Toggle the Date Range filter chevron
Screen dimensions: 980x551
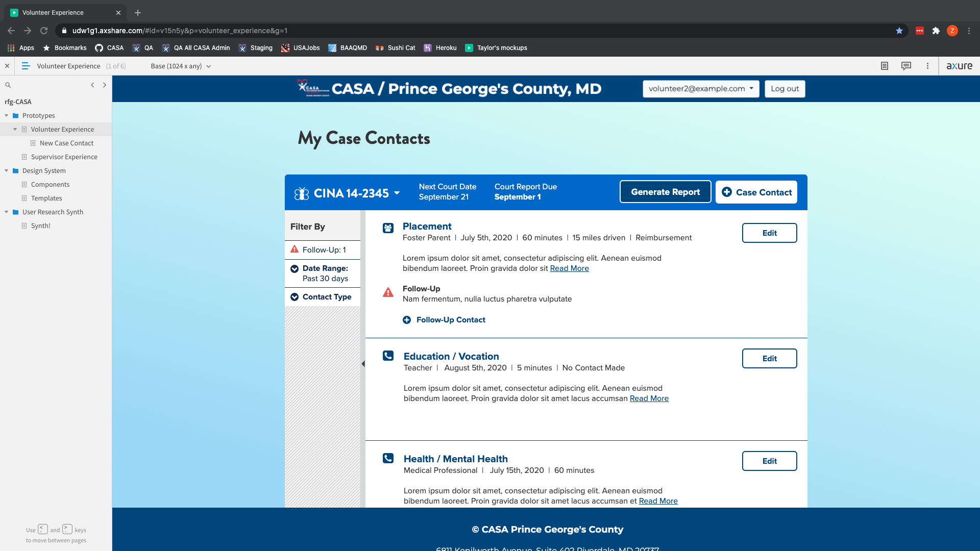(x=295, y=269)
